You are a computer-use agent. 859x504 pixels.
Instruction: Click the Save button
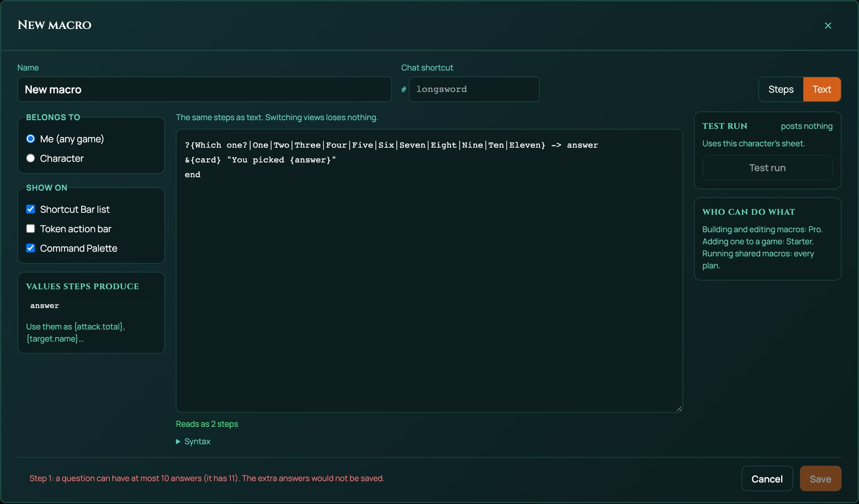click(x=820, y=479)
